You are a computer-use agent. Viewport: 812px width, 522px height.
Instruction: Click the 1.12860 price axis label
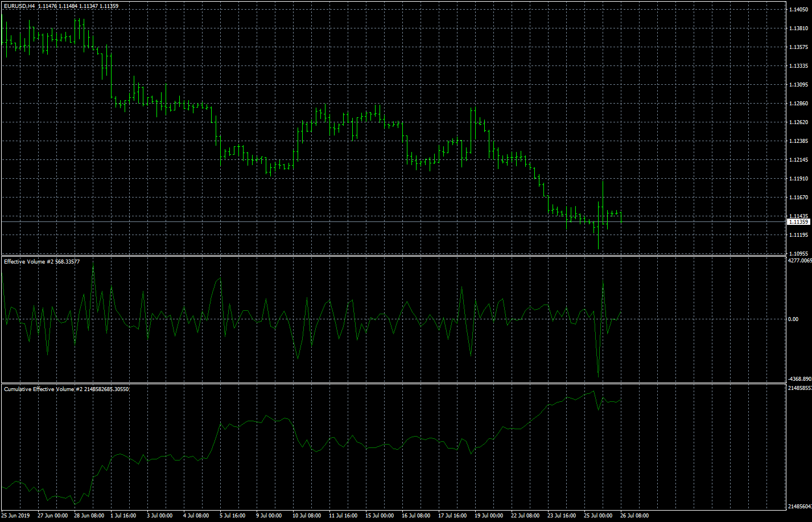point(799,104)
